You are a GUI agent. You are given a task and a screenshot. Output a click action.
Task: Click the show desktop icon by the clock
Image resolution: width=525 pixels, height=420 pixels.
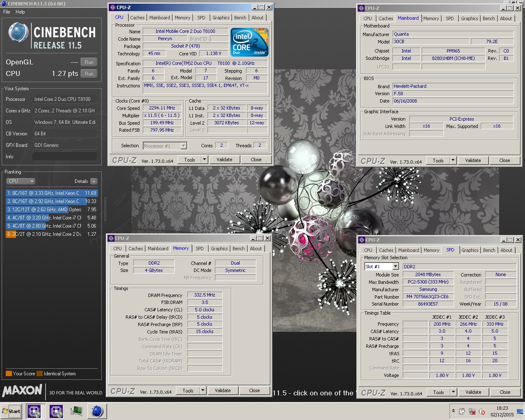(520, 411)
